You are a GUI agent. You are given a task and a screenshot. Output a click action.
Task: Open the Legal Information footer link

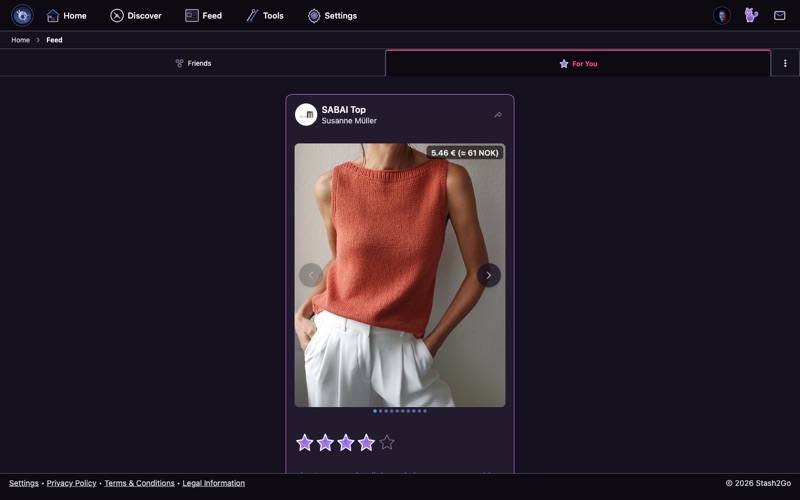coord(213,483)
